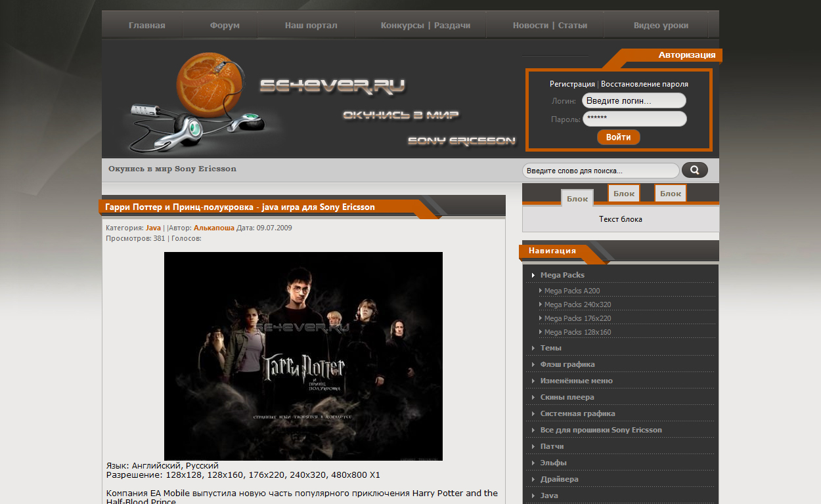Open Mega Packs 128x160 sub-item
Viewport: 821px width, 504px height.
pos(578,332)
